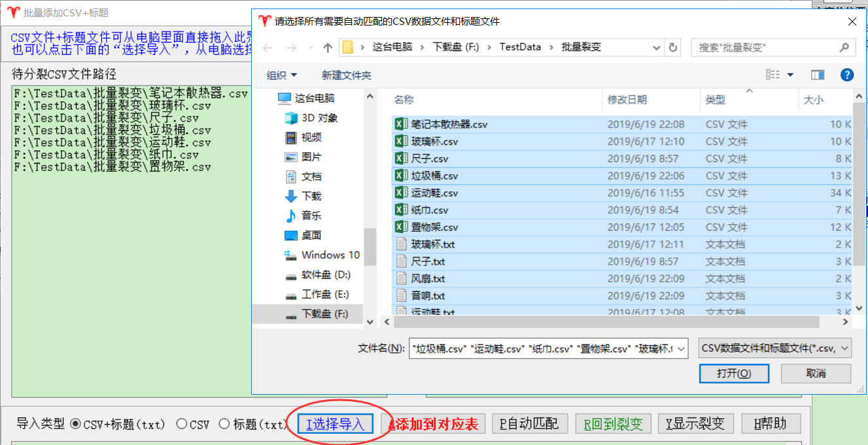Viewport: 868px width, 445px height.
Task: Click the blue help question mark icon
Action: click(x=846, y=75)
